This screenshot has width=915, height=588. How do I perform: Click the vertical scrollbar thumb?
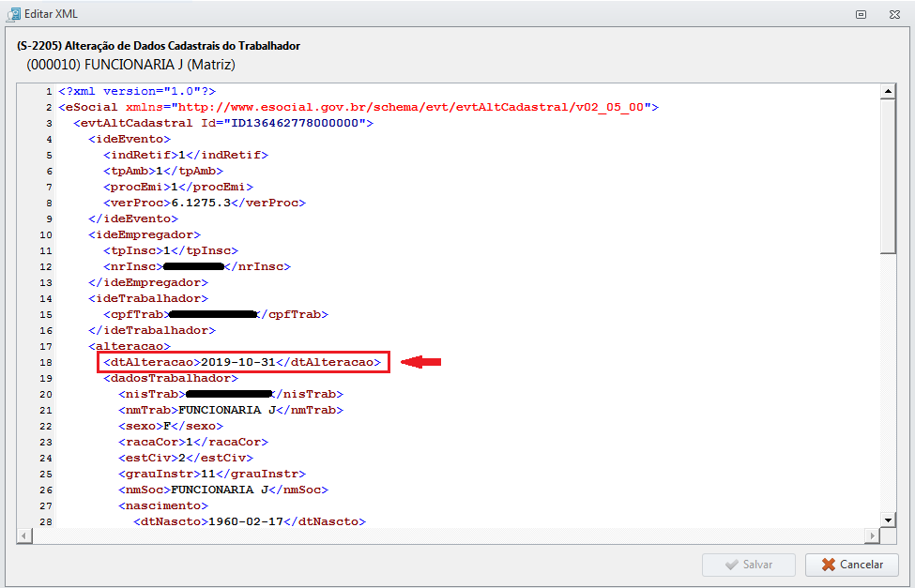point(888,176)
